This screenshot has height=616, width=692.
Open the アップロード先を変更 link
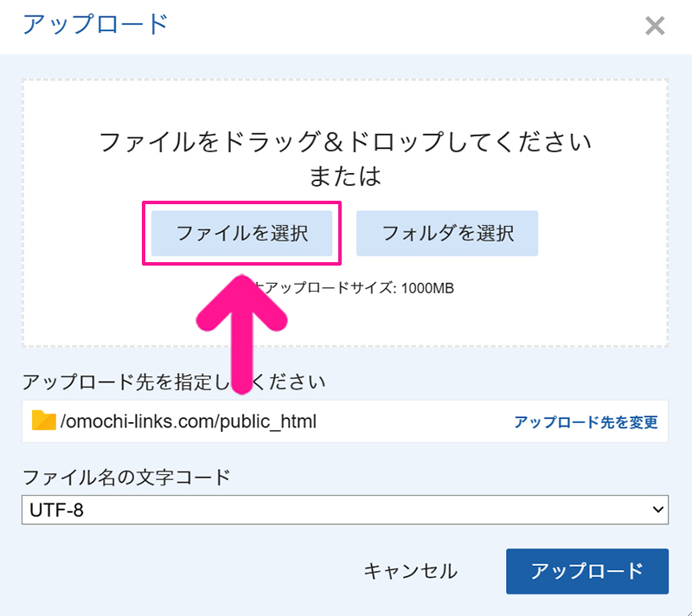pos(586,422)
